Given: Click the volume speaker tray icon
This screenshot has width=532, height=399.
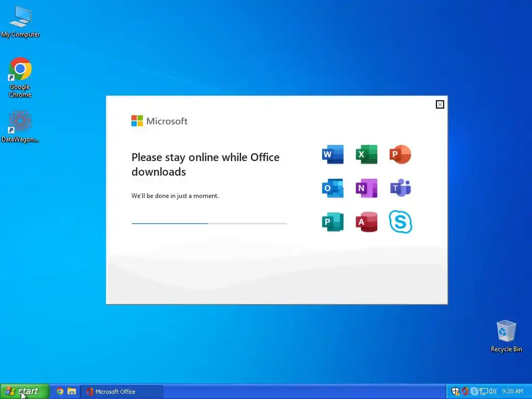Looking at the screenshot, I should point(493,391).
